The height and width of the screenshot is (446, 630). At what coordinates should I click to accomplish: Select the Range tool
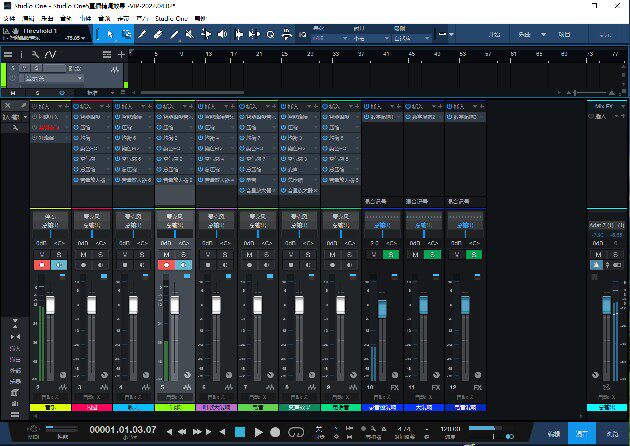pos(127,35)
